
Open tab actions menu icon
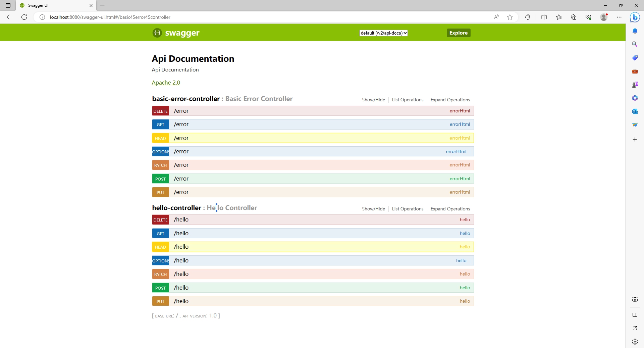(x=8, y=5)
